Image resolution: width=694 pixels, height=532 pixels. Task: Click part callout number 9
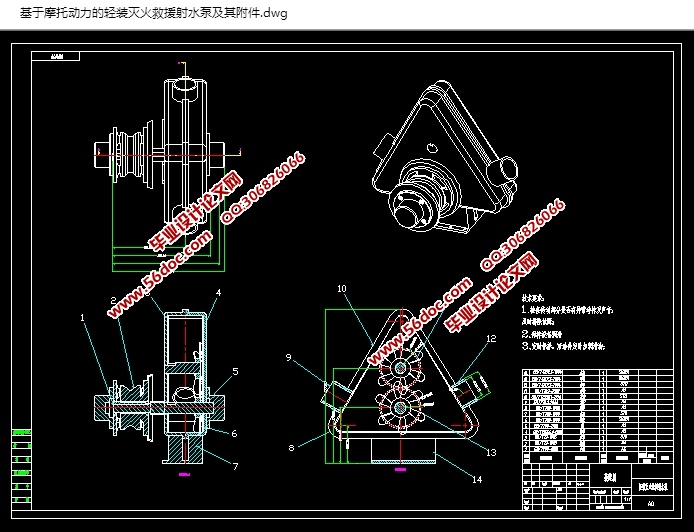[287, 357]
